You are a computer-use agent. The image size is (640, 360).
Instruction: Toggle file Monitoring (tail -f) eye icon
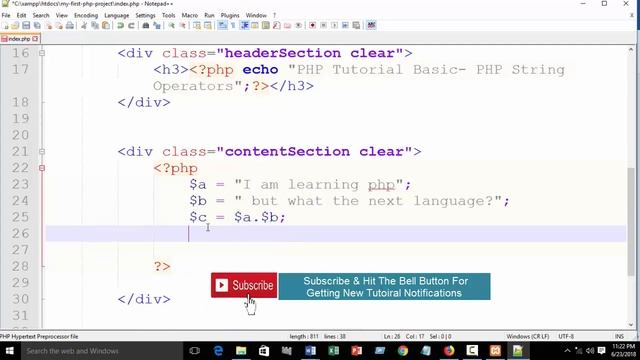tap(298, 25)
